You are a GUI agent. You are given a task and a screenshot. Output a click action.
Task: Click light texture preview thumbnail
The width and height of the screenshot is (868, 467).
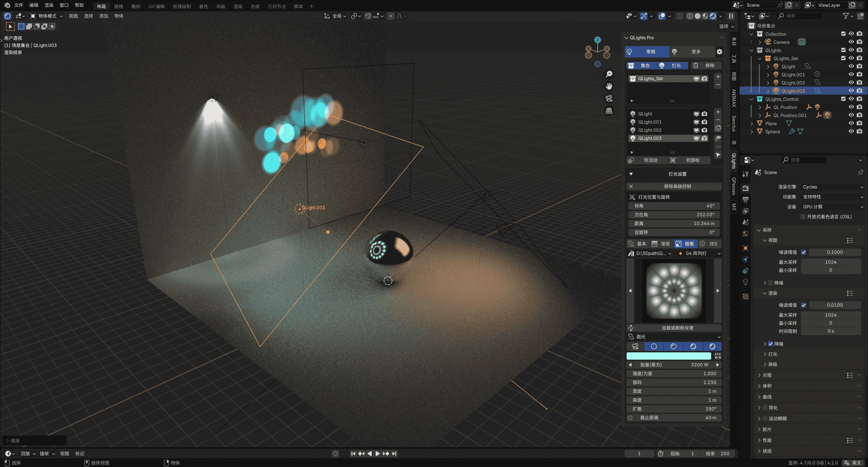click(674, 291)
